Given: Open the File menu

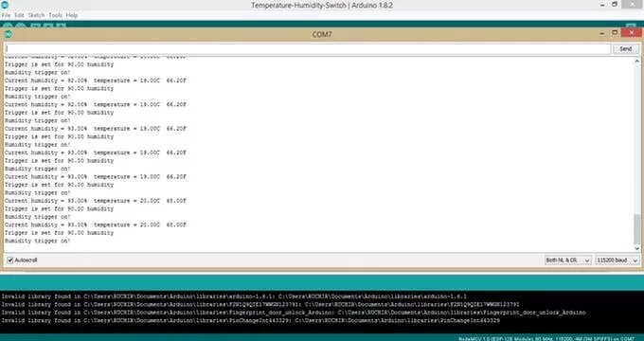Looking at the screenshot, I should [7, 15].
